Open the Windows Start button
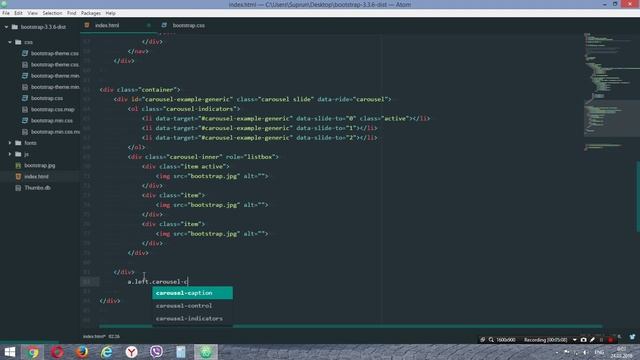Viewport: 640px width, 360px height. click(9, 352)
